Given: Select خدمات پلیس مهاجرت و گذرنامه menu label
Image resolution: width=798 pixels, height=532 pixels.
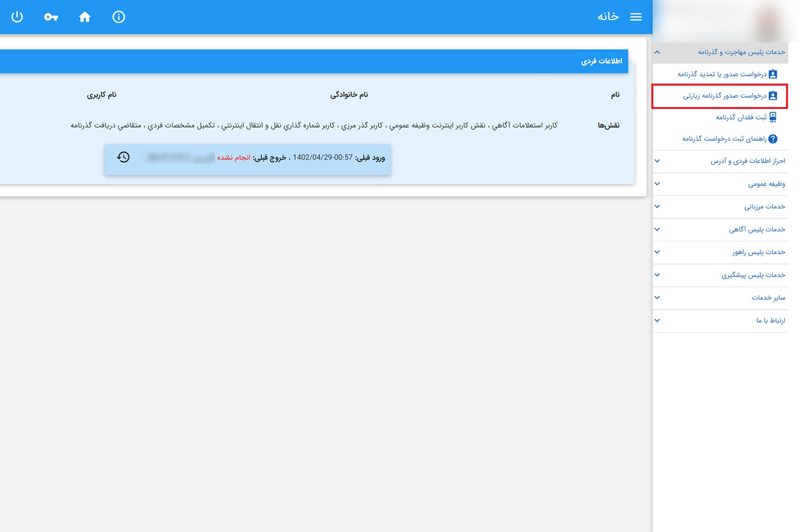Looking at the screenshot, I should [741, 52].
